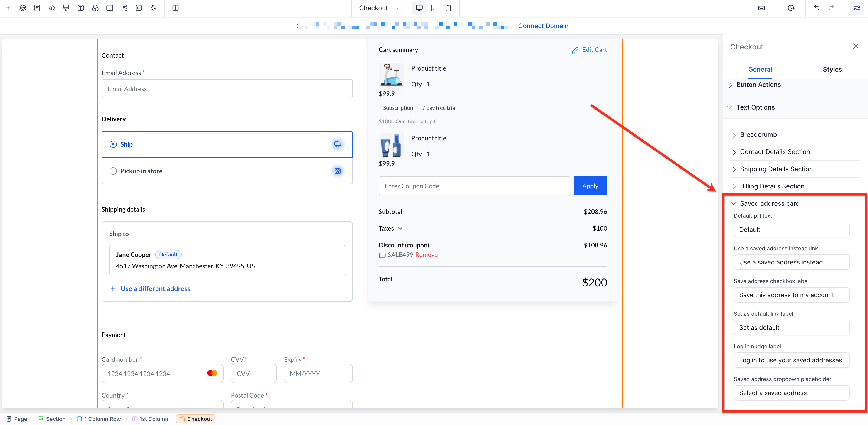Switch to the Styles tab
Image resolution: width=868 pixels, height=425 pixels.
(x=832, y=69)
